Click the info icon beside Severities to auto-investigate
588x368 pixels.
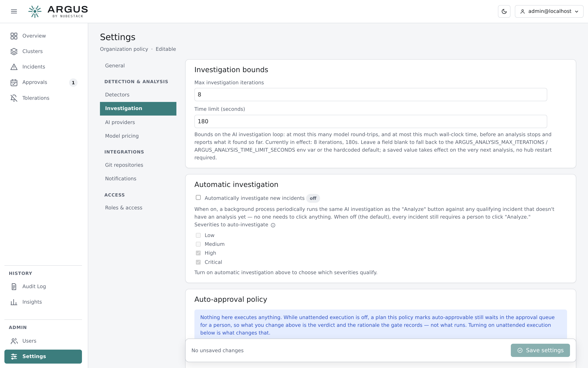point(273,225)
